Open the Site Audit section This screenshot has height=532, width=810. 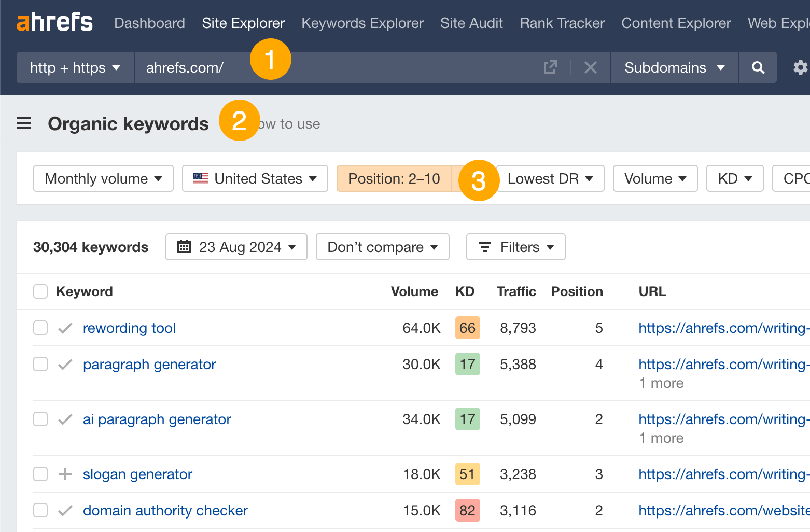(x=471, y=23)
